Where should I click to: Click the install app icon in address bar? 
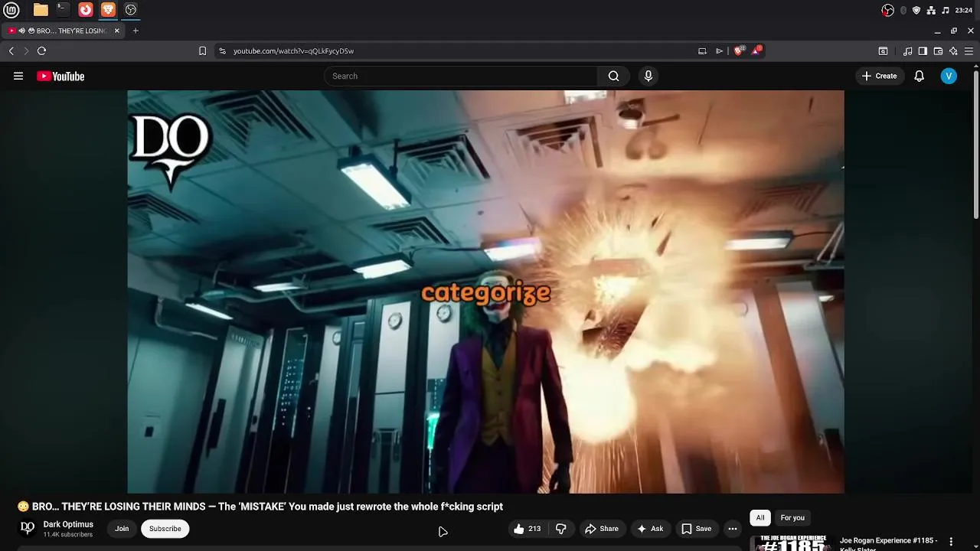click(702, 51)
